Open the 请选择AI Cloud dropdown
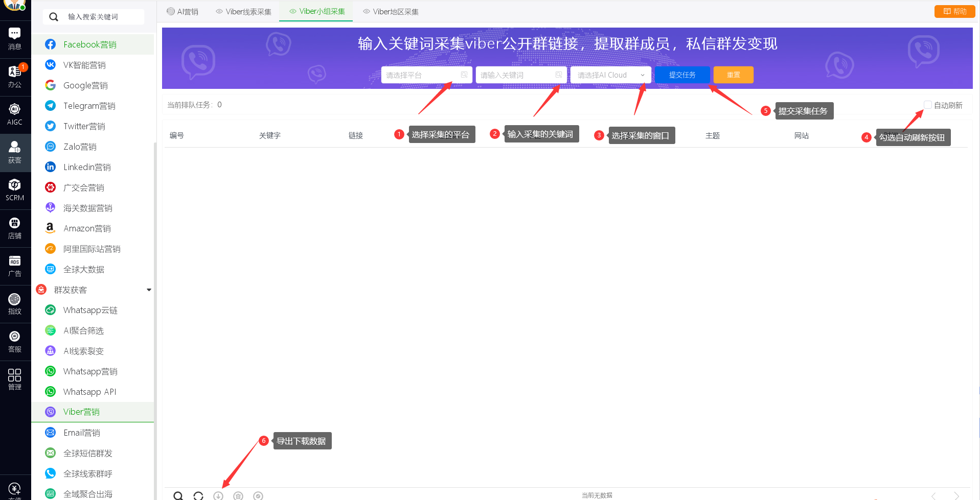The height and width of the screenshot is (500, 980). (x=611, y=75)
